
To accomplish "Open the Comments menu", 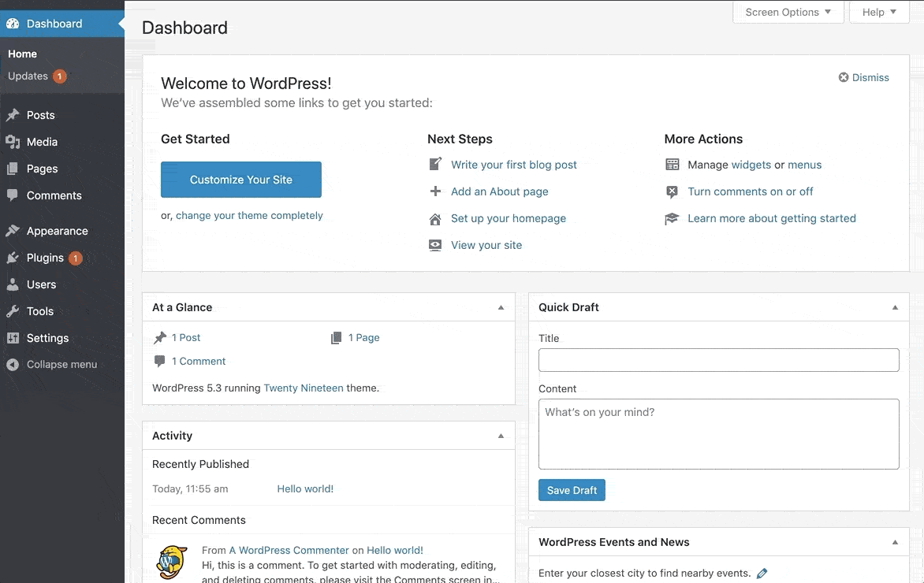I will 61,195.
